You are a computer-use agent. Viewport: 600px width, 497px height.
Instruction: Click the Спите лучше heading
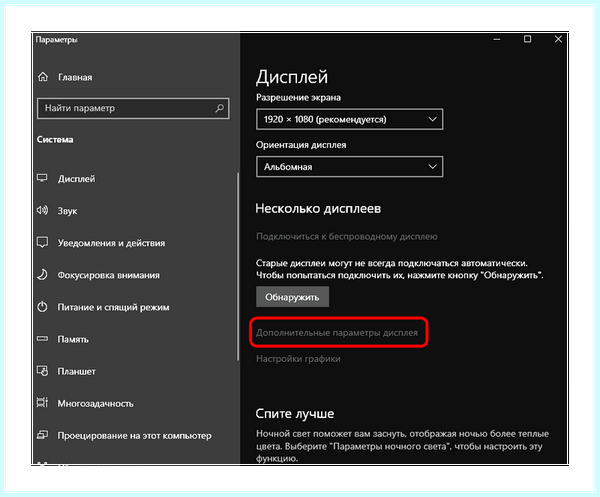coord(295,414)
